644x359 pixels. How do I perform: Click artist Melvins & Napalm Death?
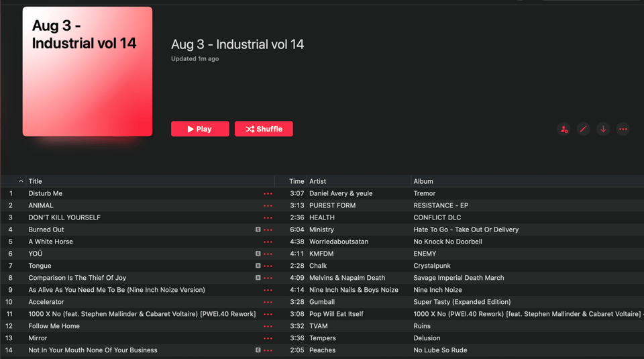pyautogui.click(x=347, y=278)
